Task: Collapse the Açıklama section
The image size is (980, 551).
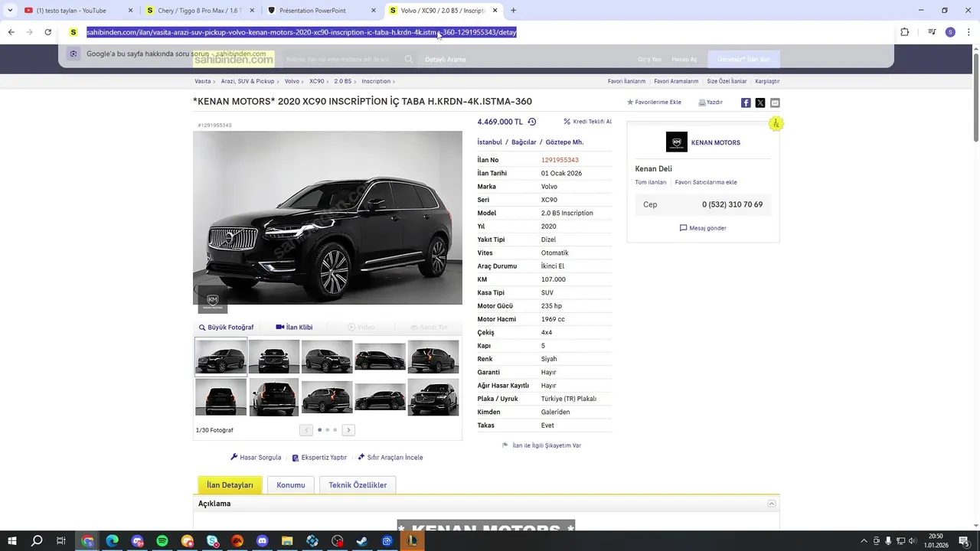Action: (772, 504)
